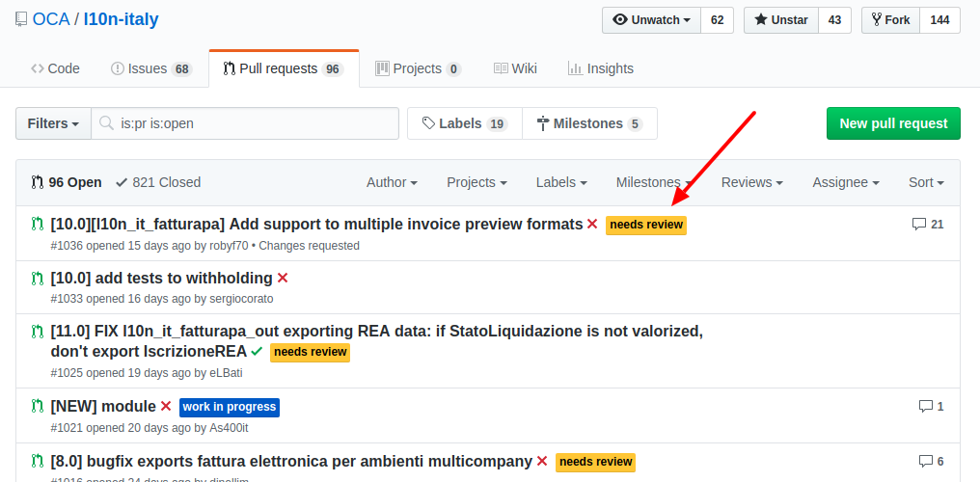Expand the Author filter menu
980x482 pixels.
pyautogui.click(x=392, y=182)
